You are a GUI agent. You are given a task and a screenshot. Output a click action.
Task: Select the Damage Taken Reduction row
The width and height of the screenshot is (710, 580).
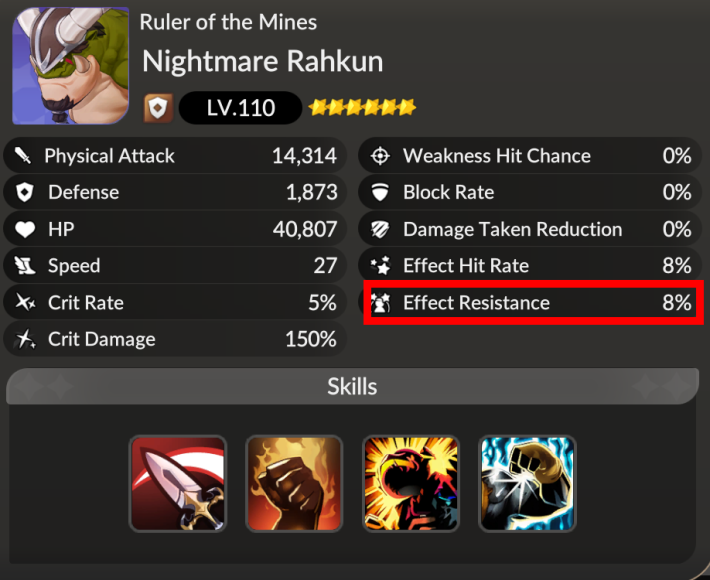click(x=530, y=229)
